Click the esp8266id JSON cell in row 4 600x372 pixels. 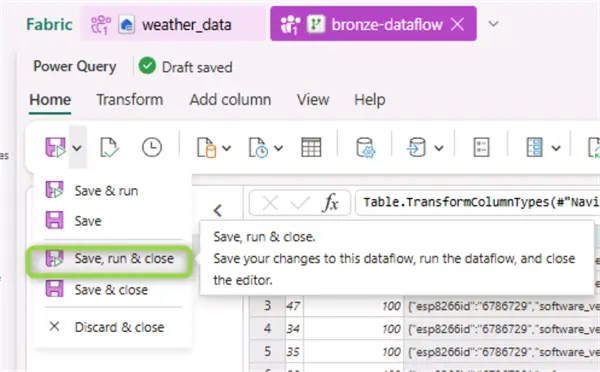[502, 329]
